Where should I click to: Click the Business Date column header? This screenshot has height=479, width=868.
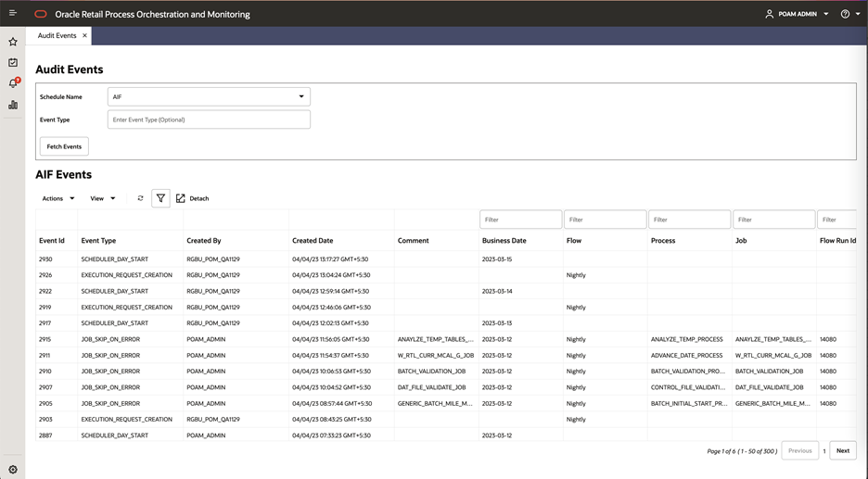(x=504, y=241)
